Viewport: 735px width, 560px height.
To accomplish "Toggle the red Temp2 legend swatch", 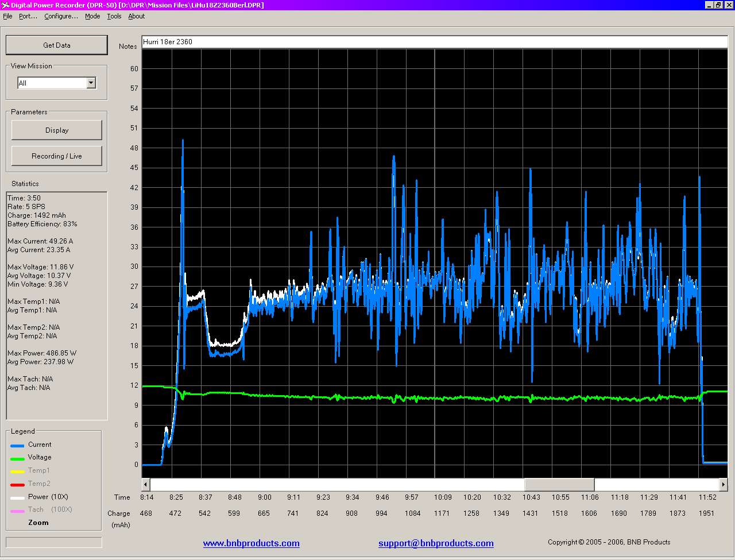I will click(x=17, y=485).
